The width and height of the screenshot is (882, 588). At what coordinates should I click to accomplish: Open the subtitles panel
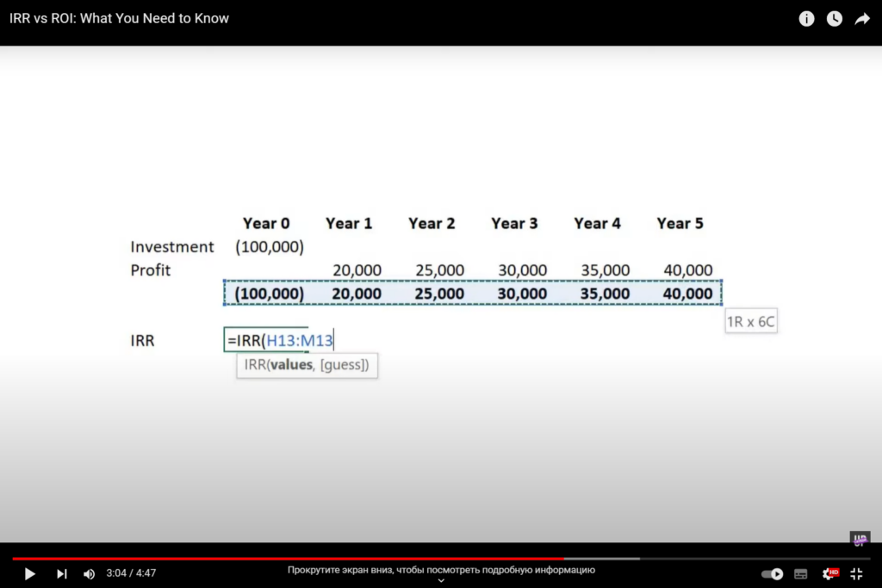pyautogui.click(x=800, y=573)
